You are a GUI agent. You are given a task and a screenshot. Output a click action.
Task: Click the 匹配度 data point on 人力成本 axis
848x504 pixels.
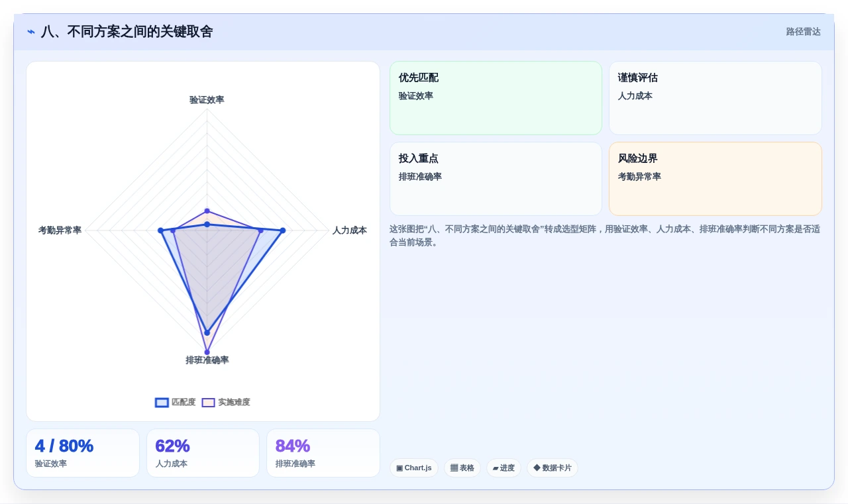pos(282,230)
